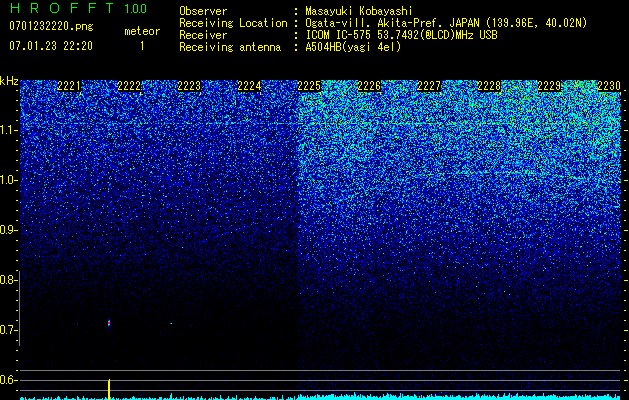This screenshot has width=629, height=400.
Task: Click the kHz axis unit label
Action: pyautogui.click(x=9, y=81)
